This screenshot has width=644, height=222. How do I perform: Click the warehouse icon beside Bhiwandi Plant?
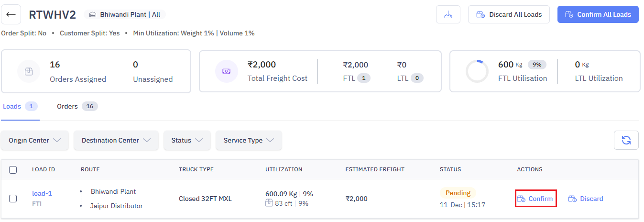point(93,15)
